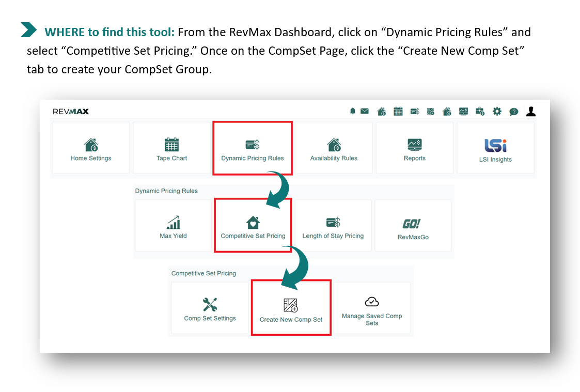Open the monitor chart reports icon in toolbar
580x392 pixels.
(x=463, y=112)
